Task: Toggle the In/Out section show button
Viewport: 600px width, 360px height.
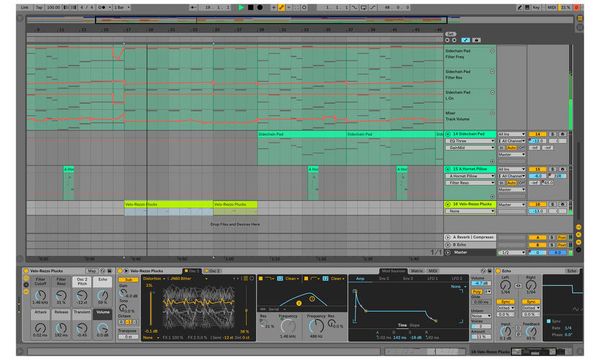Action: (x=579, y=227)
